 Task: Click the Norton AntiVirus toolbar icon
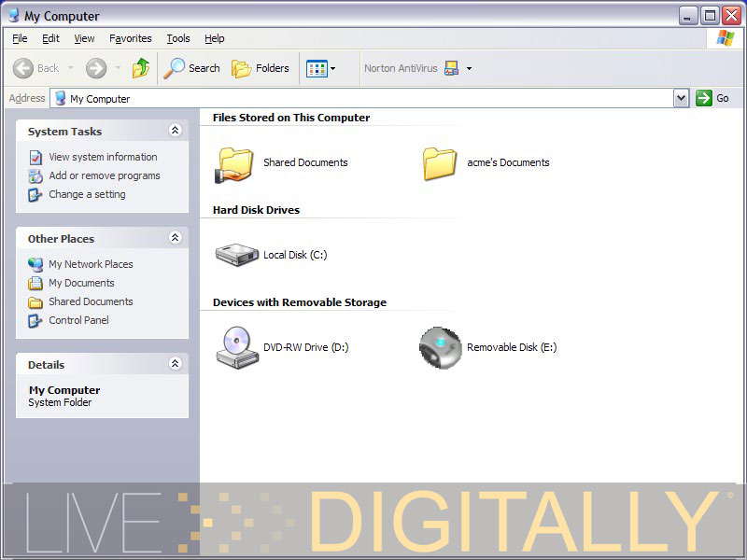coord(452,68)
